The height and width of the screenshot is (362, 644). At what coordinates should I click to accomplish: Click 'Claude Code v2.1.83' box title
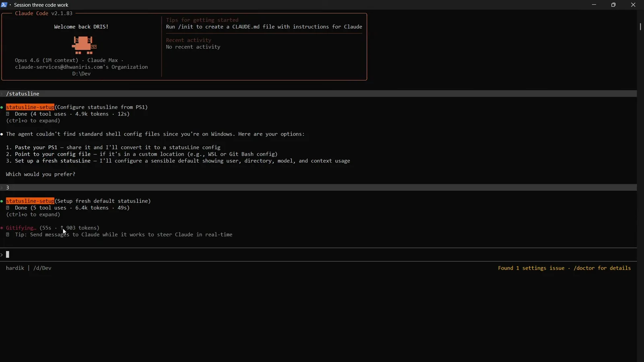[x=44, y=13]
